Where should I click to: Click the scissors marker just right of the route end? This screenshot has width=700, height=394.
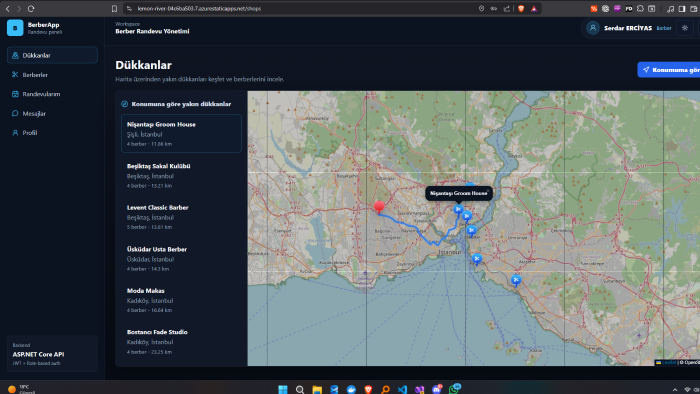pos(467,216)
